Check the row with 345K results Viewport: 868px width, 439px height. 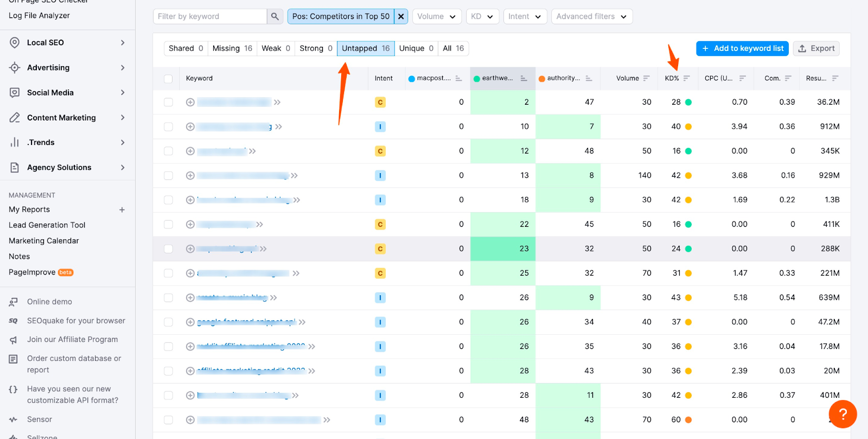pos(168,151)
